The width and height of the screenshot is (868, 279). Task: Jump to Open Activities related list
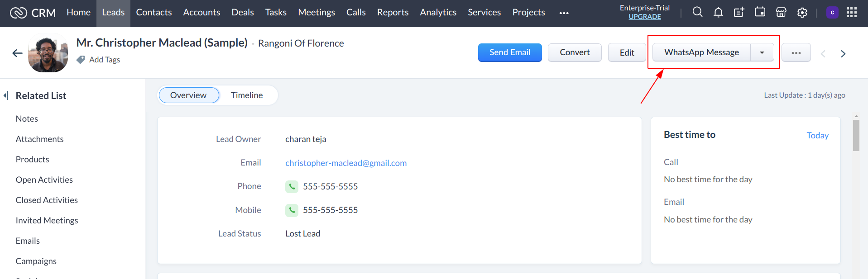[x=44, y=180]
